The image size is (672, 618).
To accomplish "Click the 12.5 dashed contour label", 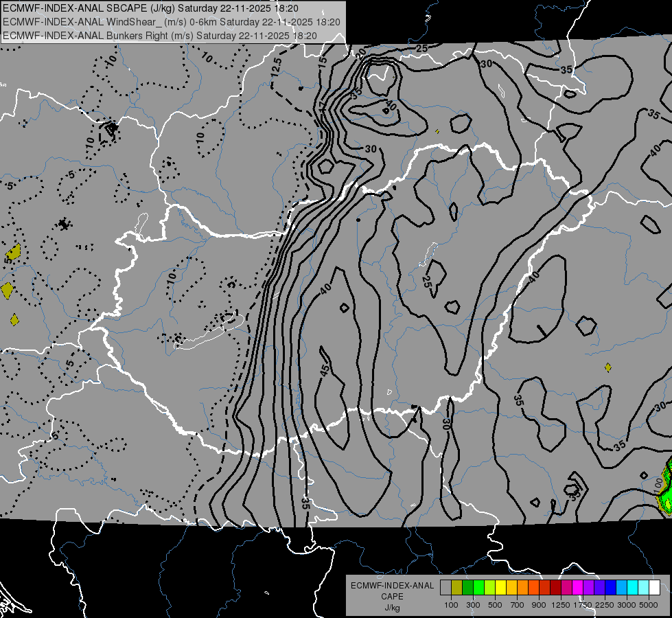I will coord(277,68).
